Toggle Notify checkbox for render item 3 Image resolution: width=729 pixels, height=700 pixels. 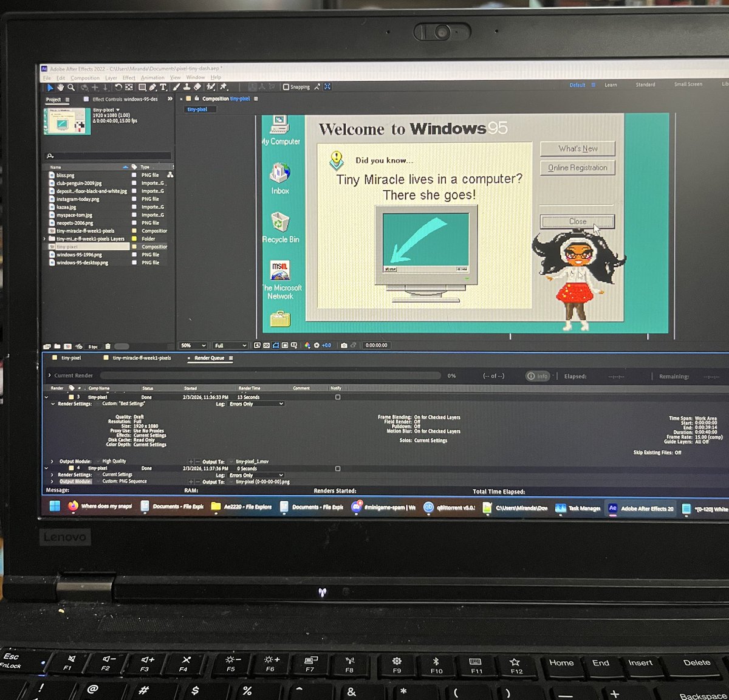pos(338,397)
